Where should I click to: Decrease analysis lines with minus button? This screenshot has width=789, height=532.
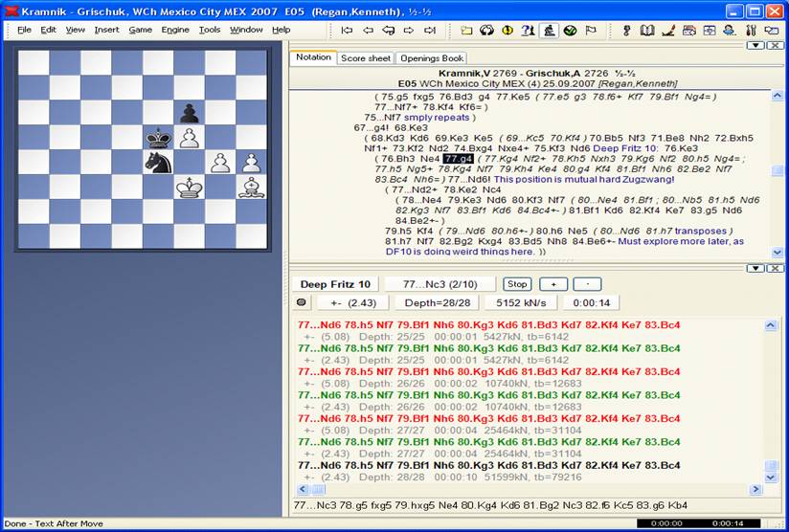(x=587, y=284)
